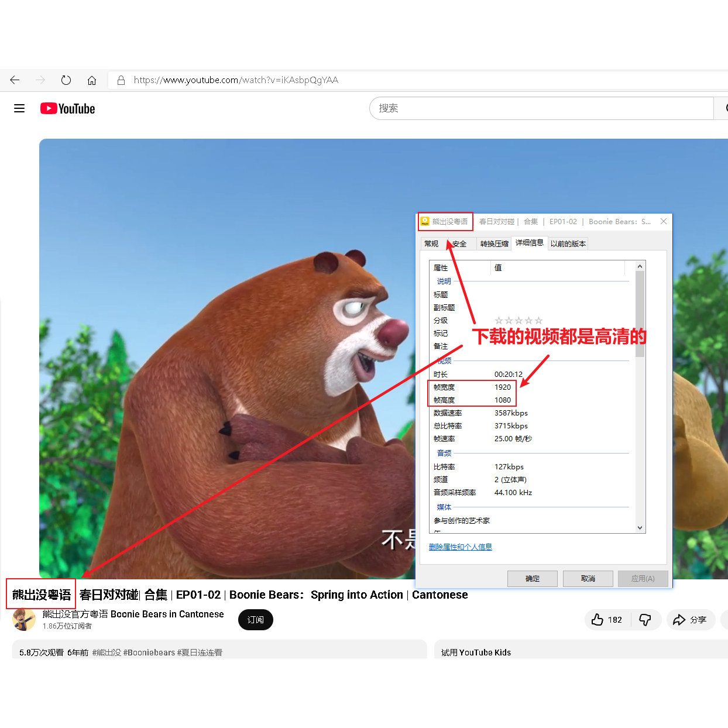Screen dimensions: 728x728
Task: Select the 标记 property row
Action: click(530, 333)
